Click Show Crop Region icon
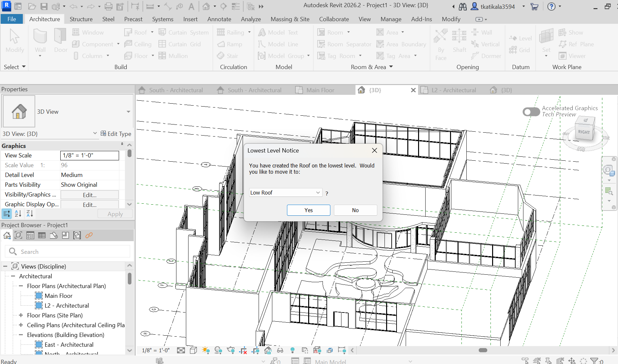This screenshot has width=618, height=364. pos(256,350)
